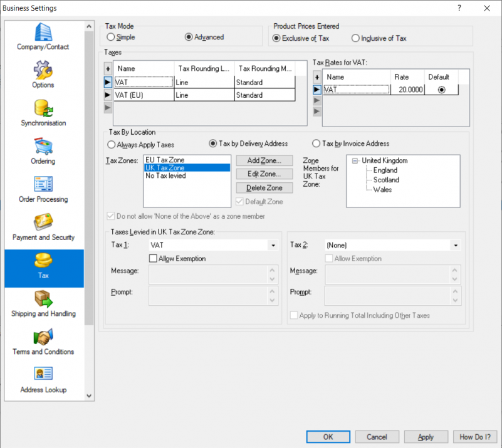
Task: Collapse the United Kingdom tree node
Action: point(355,161)
